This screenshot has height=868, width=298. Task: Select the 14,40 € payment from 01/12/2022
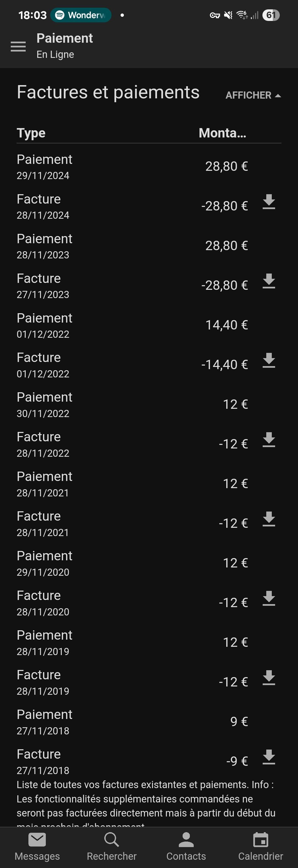149,325
